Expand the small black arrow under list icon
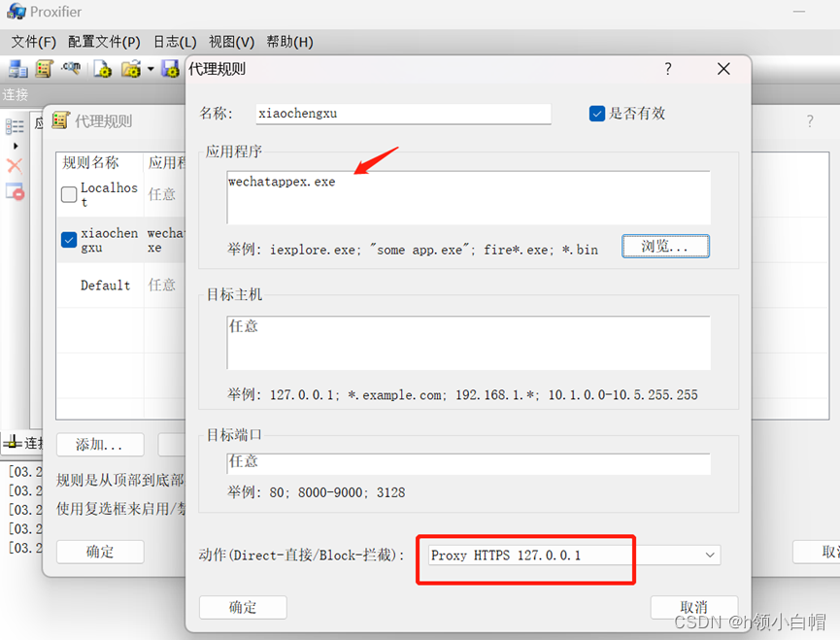 (16, 146)
